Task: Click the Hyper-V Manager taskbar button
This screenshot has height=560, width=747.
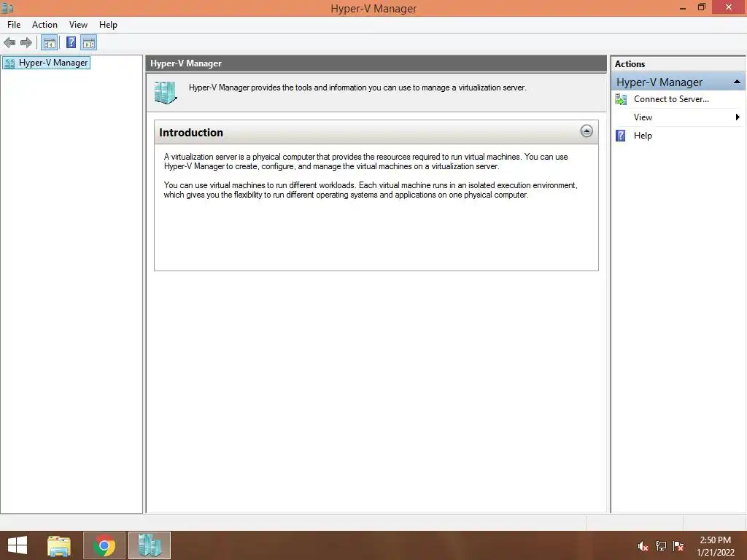Action: click(149, 545)
